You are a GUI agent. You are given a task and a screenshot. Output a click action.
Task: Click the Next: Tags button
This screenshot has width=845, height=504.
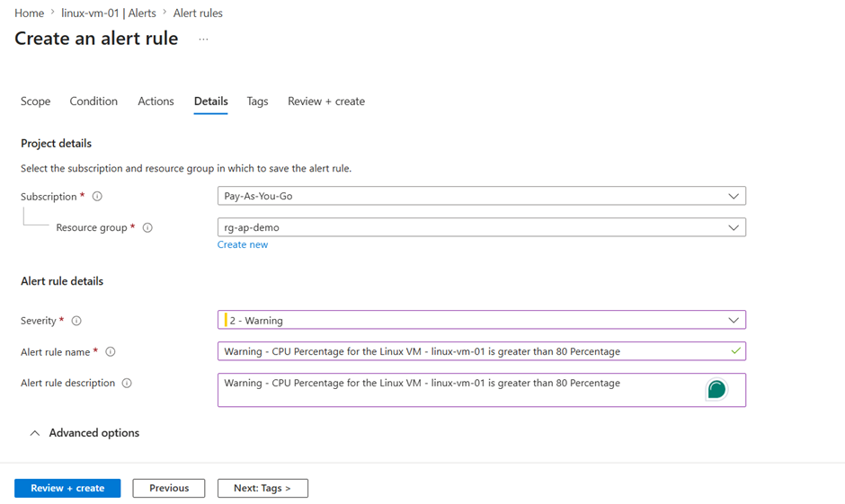(262, 489)
